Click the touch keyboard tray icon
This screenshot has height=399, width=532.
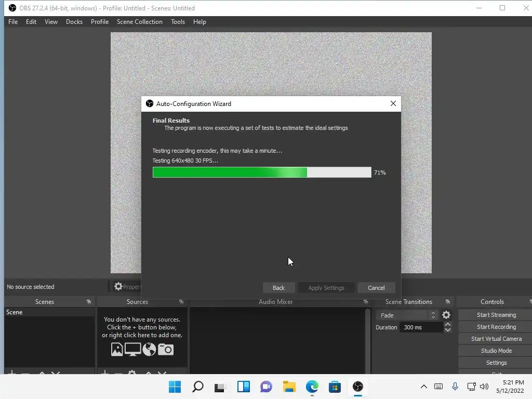(x=438, y=387)
